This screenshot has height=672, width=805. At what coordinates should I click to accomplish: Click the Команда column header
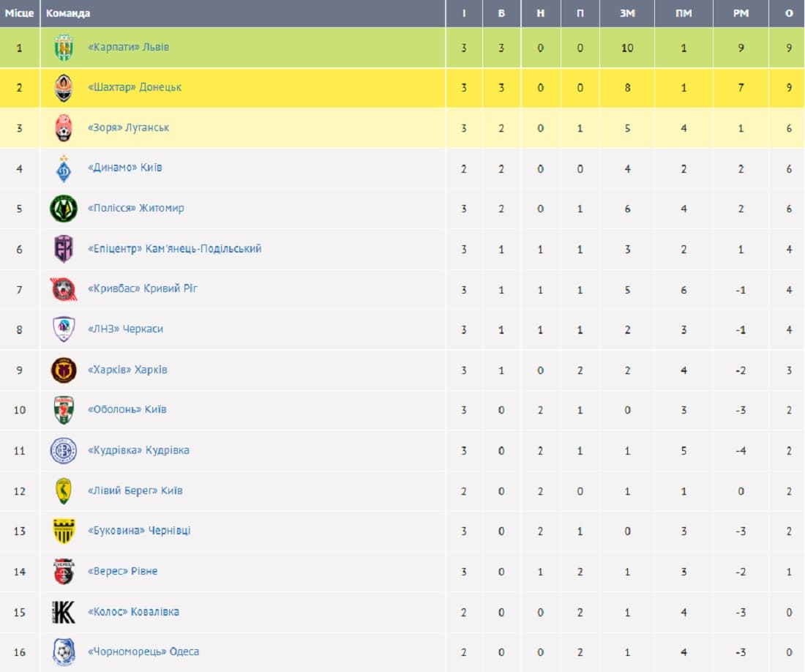68,13
